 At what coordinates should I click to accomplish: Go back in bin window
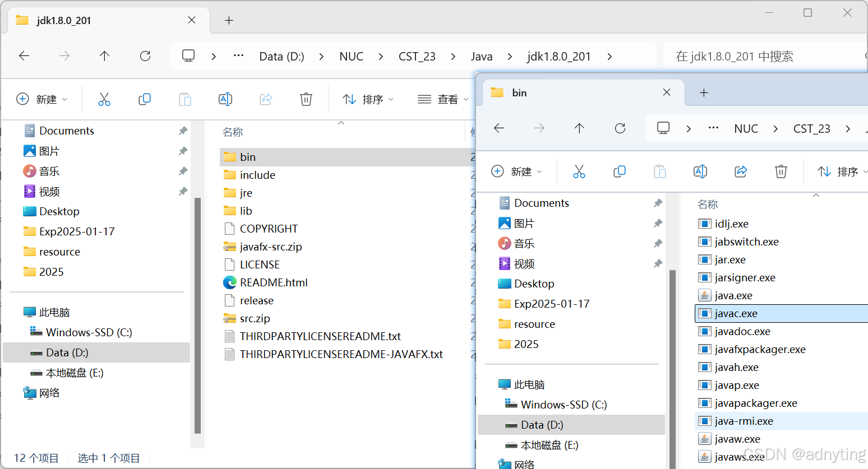pyautogui.click(x=499, y=128)
